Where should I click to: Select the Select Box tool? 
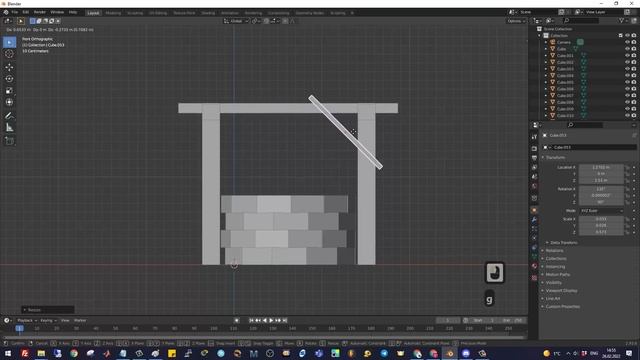point(9,42)
